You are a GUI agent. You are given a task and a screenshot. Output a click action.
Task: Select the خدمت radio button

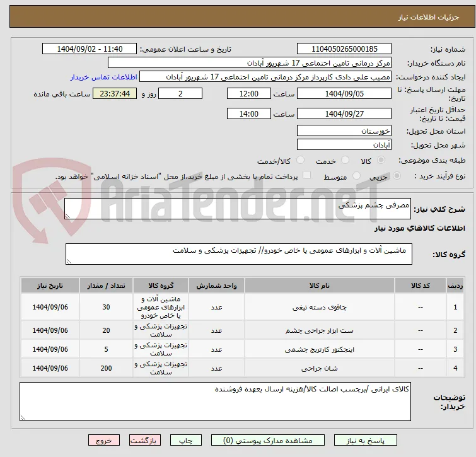click(345, 160)
